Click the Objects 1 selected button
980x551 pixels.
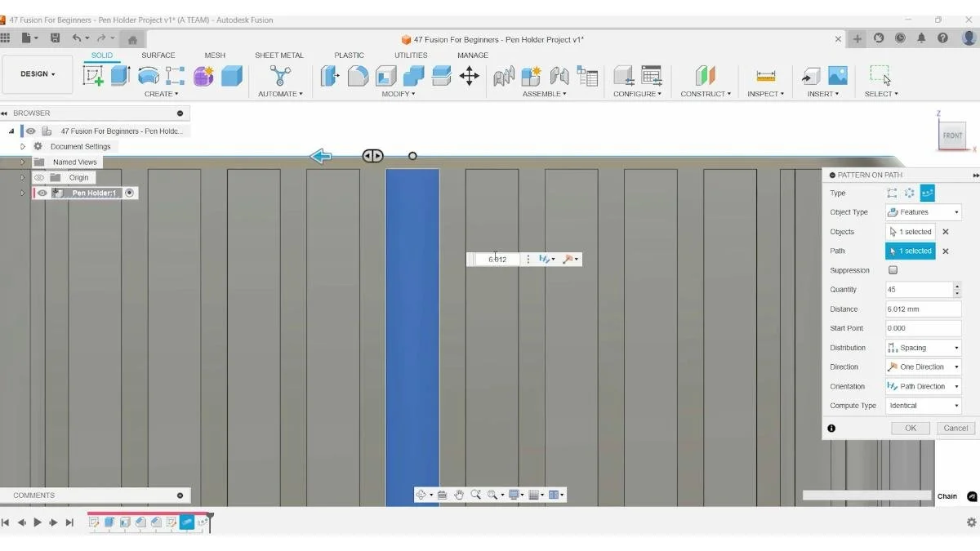point(911,232)
